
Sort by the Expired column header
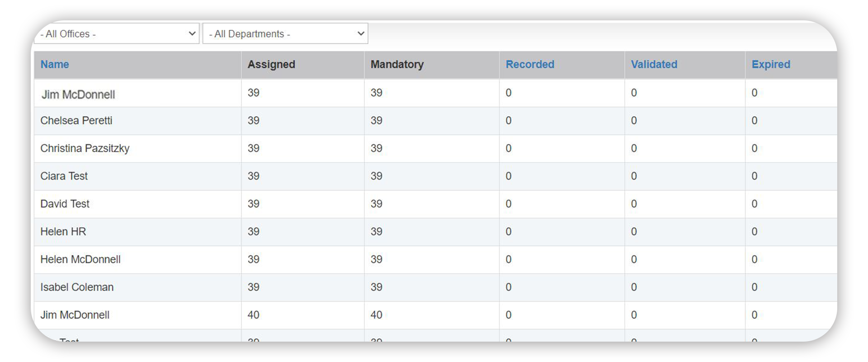pyautogui.click(x=771, y=64)
